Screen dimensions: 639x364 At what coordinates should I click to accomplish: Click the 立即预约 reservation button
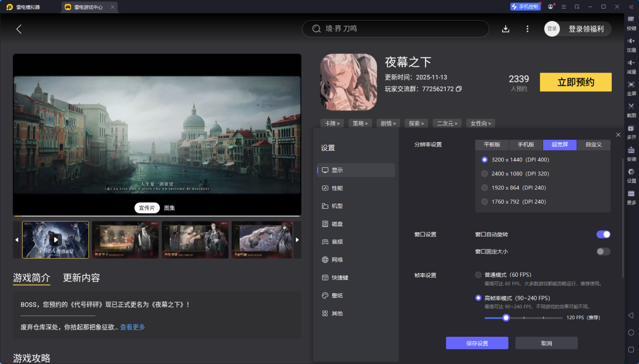(x=575, y=82)
